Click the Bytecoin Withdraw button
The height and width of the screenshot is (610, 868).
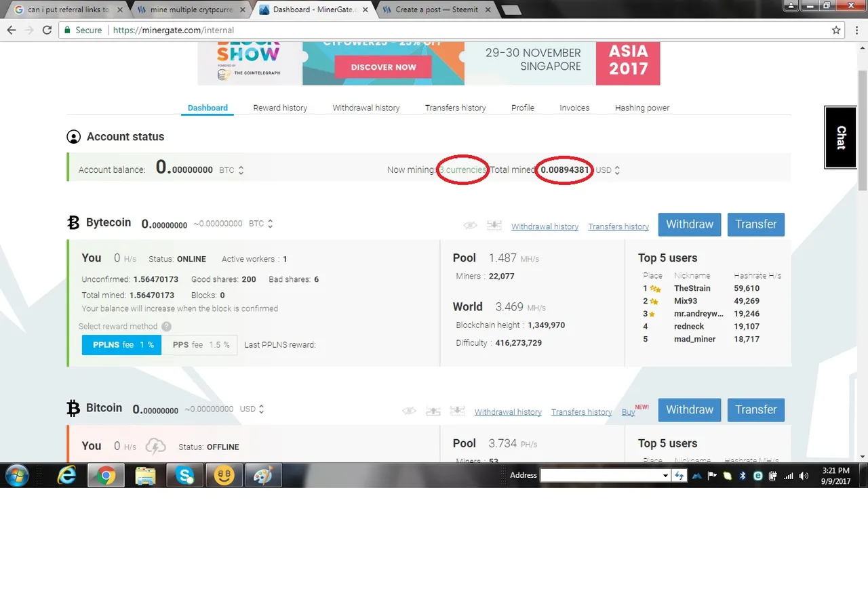[x=690, y=224]
